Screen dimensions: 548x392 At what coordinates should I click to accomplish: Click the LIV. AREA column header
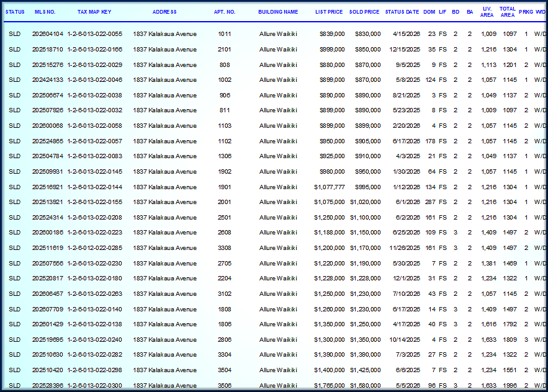coord(487,12)
